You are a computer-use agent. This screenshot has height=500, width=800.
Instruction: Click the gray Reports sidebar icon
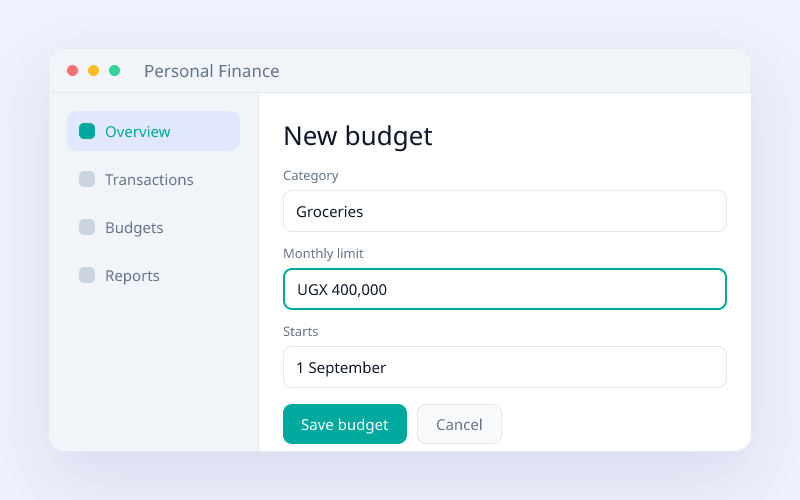(87, 275)
